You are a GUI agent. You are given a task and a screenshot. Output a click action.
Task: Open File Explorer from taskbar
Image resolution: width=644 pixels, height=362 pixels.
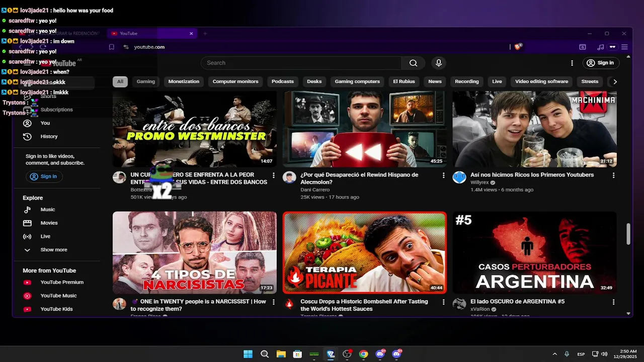point(281,354)
